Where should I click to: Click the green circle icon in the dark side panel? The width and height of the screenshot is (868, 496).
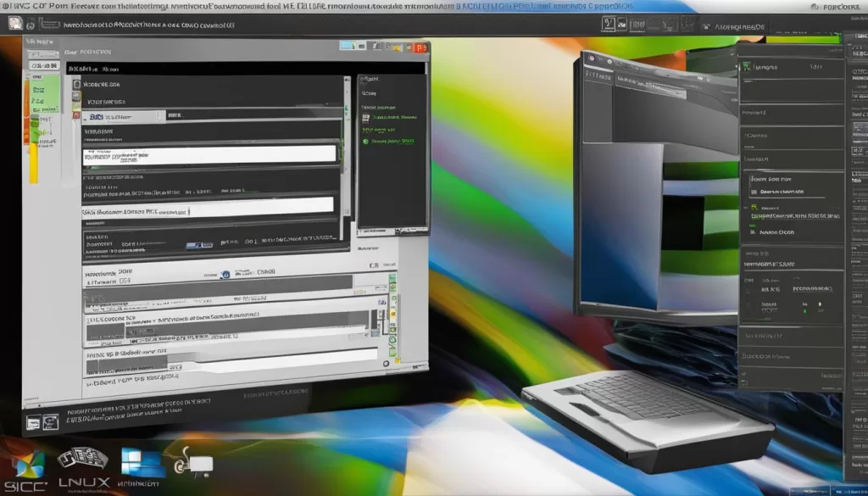pyautogui.click(x=365, y=142)
